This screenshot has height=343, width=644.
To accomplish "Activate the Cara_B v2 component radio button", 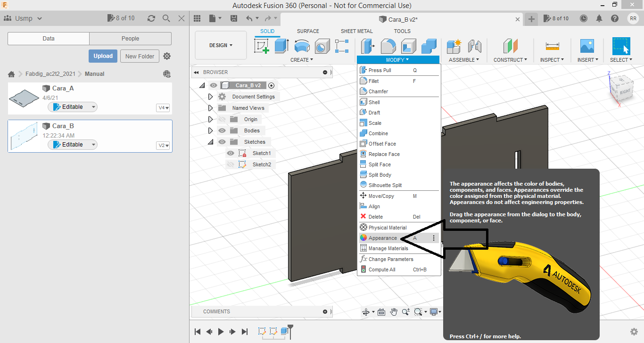I will 271,85.
